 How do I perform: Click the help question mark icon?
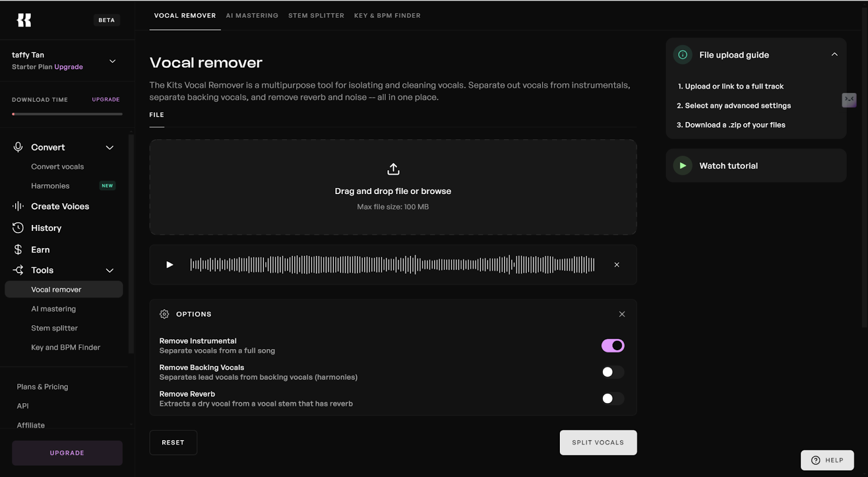(x=815, y=460)
